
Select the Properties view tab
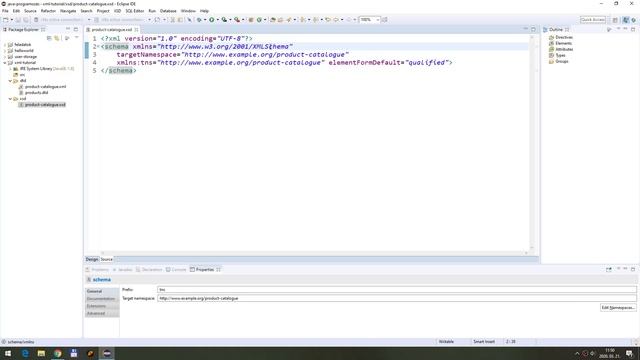205,270
